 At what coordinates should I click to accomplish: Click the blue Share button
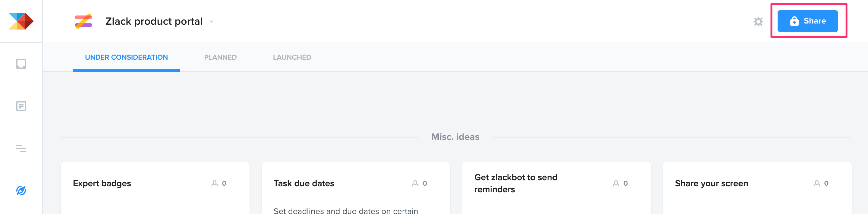pos(807,21)
